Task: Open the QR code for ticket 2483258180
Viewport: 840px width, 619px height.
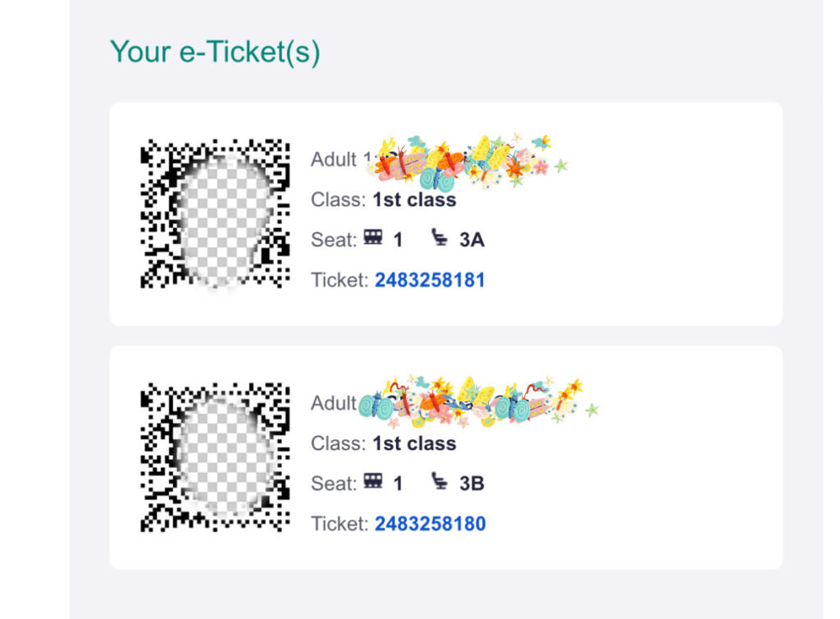Action: (215, 457)
